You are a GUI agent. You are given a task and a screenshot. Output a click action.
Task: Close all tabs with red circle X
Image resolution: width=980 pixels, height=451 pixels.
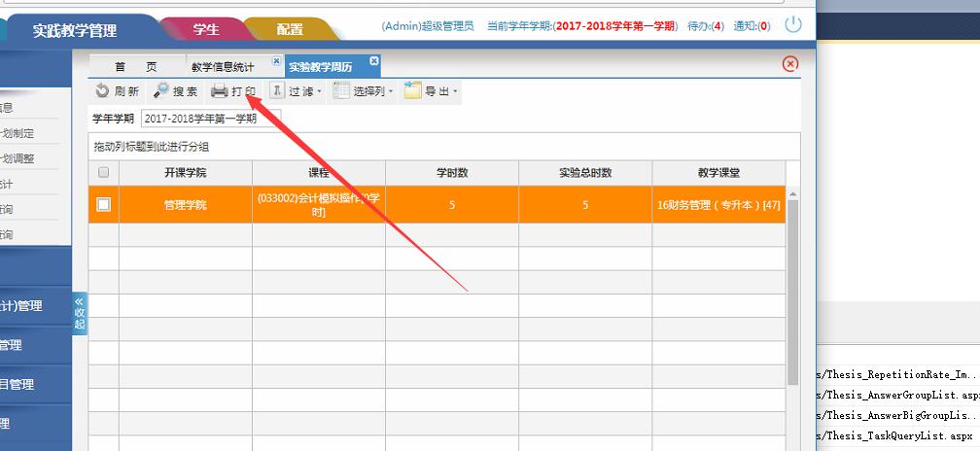click(x=789, y=64)
